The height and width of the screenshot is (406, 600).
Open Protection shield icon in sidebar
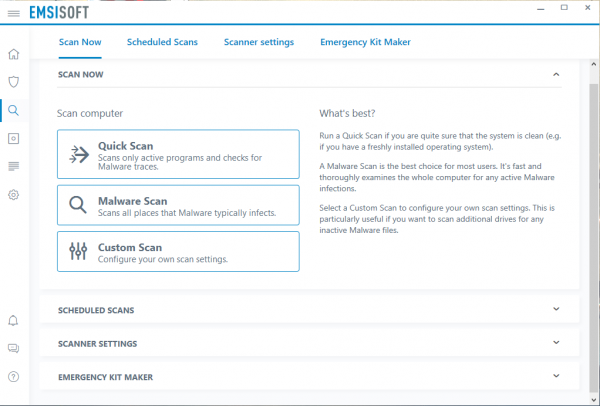pos(13,82)
